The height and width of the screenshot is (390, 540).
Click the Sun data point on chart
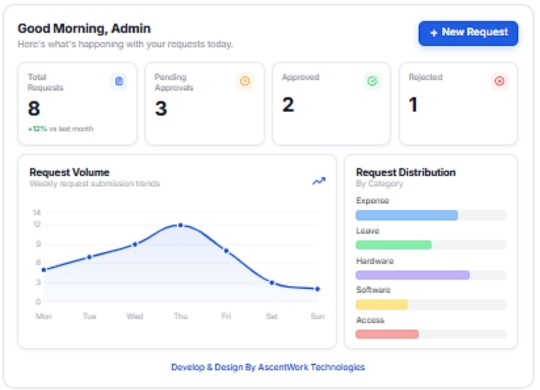tap(318, 289)
